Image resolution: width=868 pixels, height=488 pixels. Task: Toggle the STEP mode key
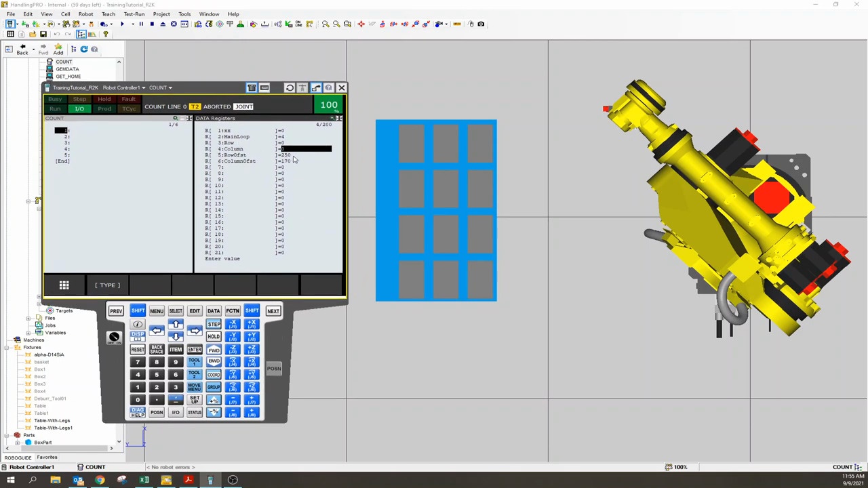pyautogui.click(x=214, y=323)
